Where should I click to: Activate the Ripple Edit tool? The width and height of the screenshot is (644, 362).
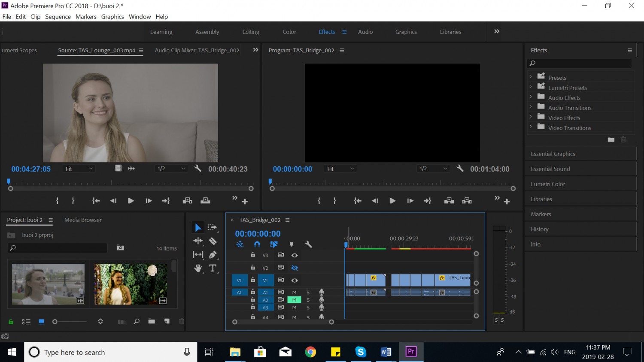pos(198,241)
